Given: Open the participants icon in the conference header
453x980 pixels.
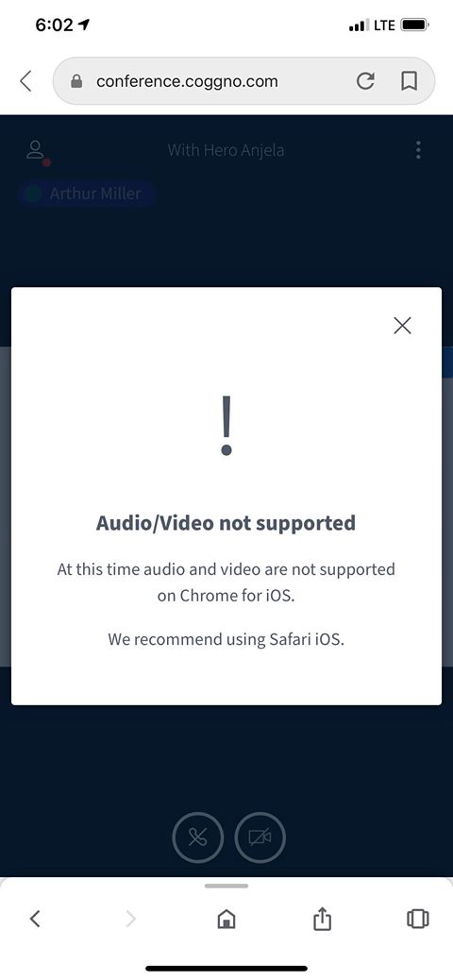Looking at the screenshot, I should [x=38, y=152].
